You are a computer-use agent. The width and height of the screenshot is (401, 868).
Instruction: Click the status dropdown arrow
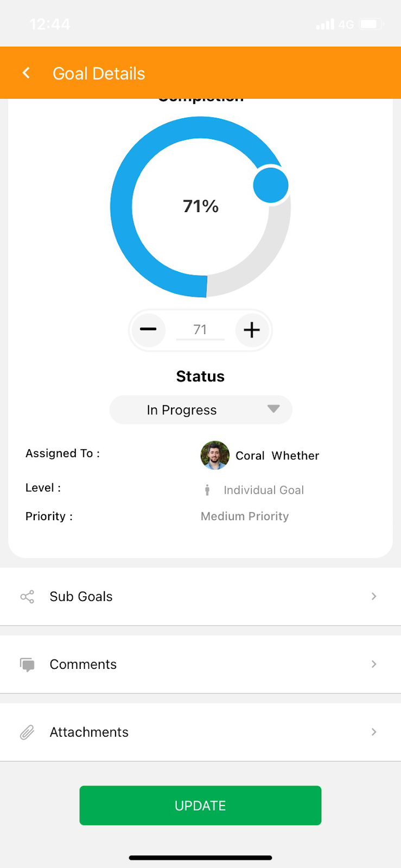tap(273, 409)
